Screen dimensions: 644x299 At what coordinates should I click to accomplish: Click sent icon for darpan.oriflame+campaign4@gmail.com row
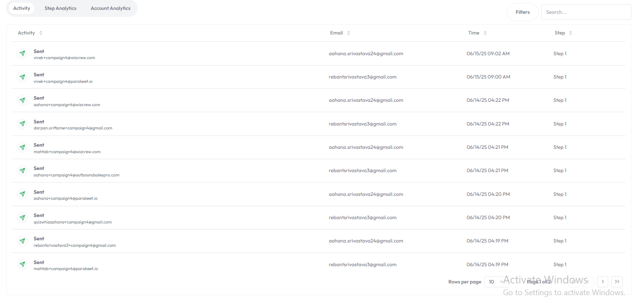click(x=22, y=124)
